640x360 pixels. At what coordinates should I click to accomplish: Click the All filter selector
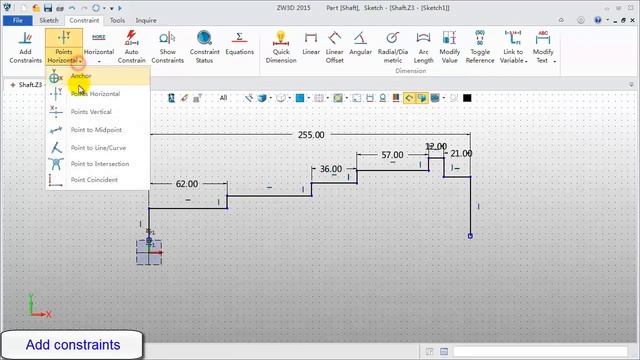tap(223, 98)
